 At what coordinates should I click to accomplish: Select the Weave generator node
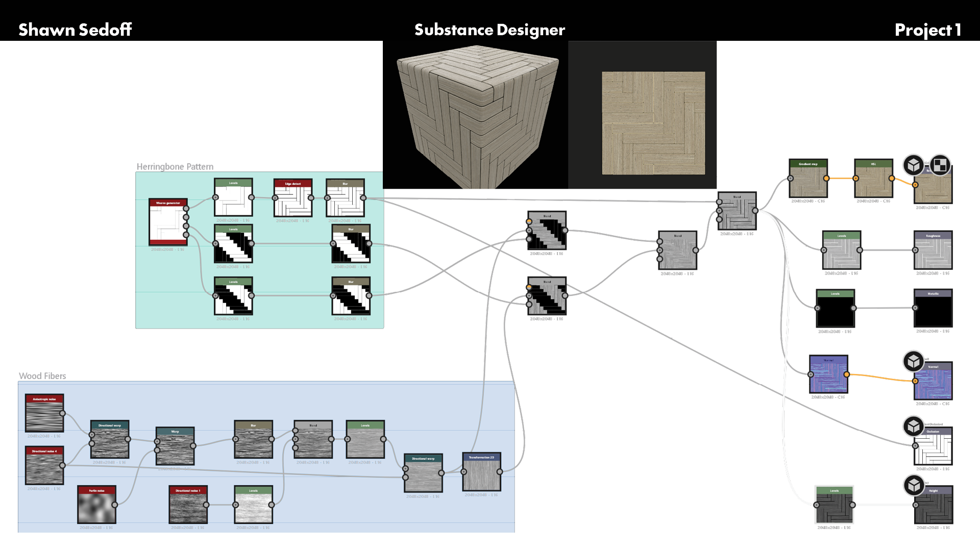coord(168,222)
